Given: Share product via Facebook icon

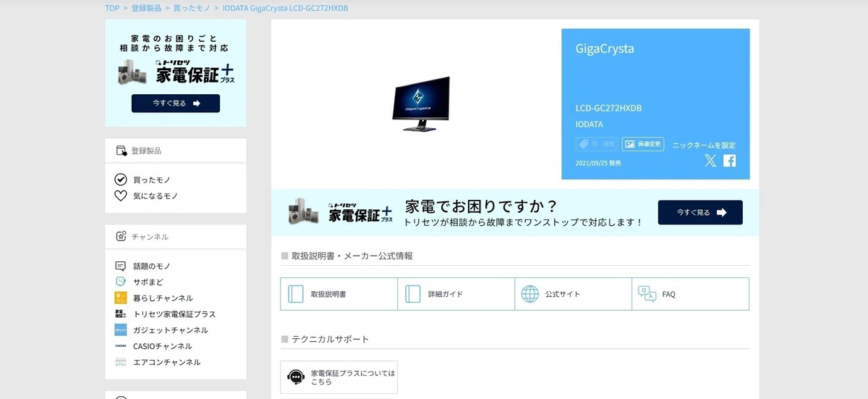Looking at the screenshot, I should point(729,161).
